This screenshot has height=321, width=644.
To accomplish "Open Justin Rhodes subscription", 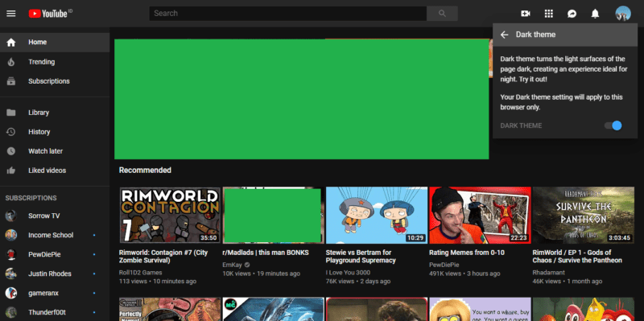I will 55,274.
